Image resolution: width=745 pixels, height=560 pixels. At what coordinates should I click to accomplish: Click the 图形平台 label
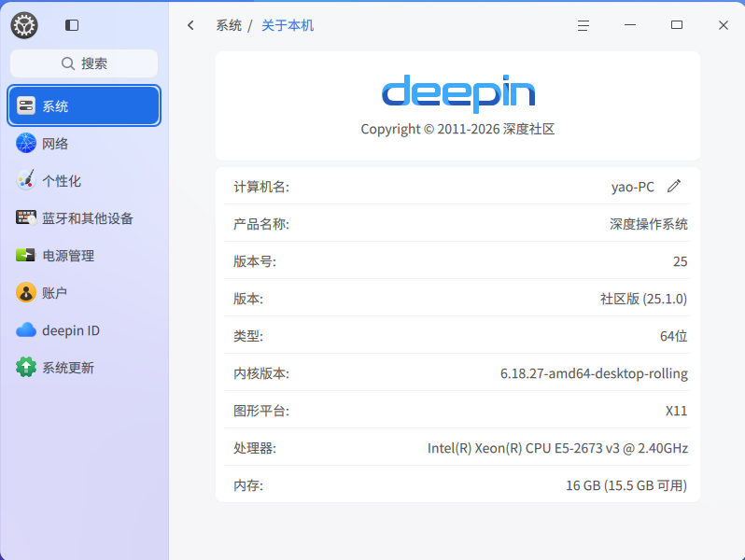click(x=261, y=411)
